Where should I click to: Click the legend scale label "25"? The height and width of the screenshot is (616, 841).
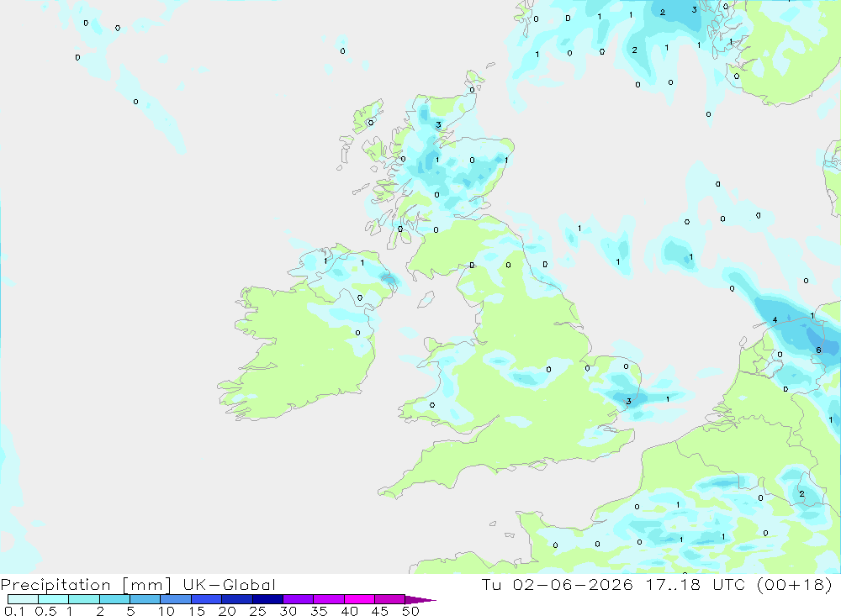pyautogui.click(x=257, y=611)
